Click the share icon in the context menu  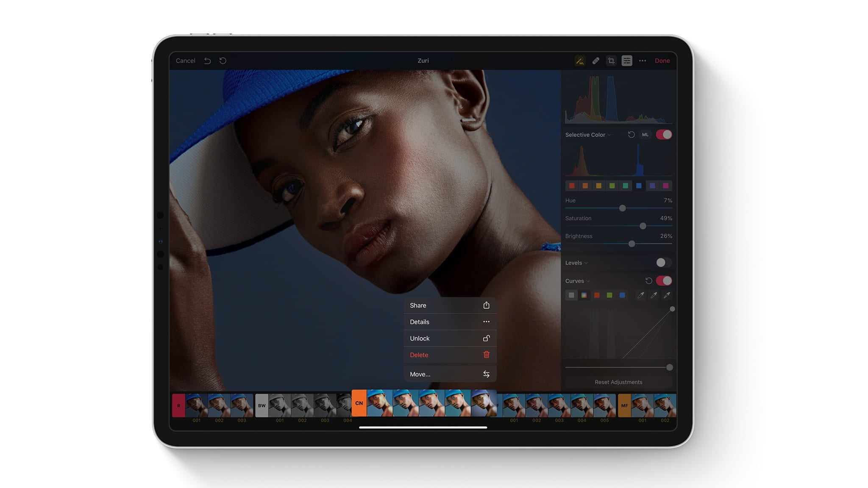[486, 305]
